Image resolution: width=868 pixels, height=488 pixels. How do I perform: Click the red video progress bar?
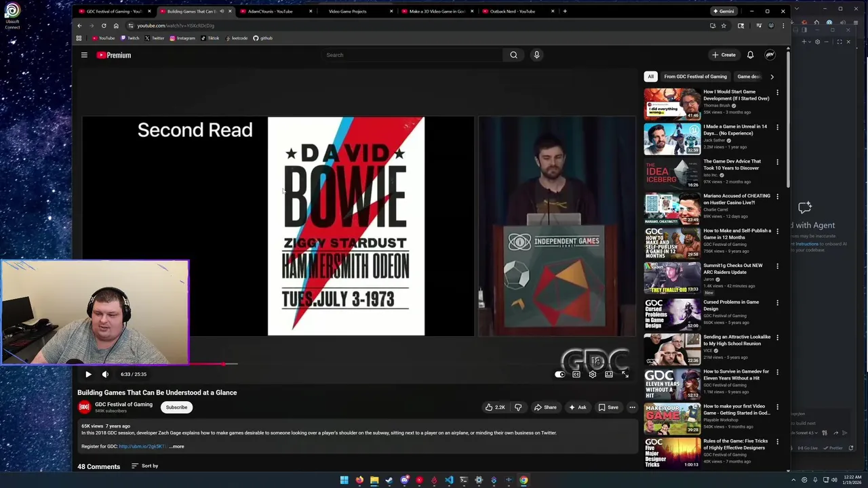coord(207,364)
